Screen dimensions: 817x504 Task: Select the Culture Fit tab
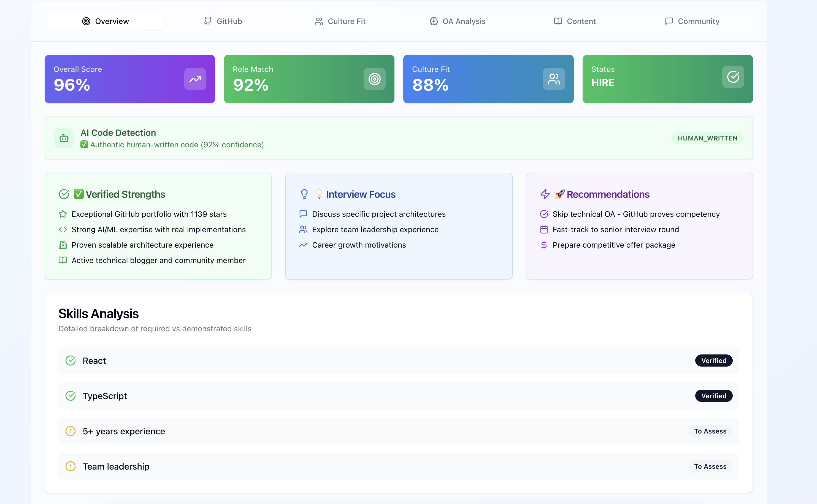point(340,21)
